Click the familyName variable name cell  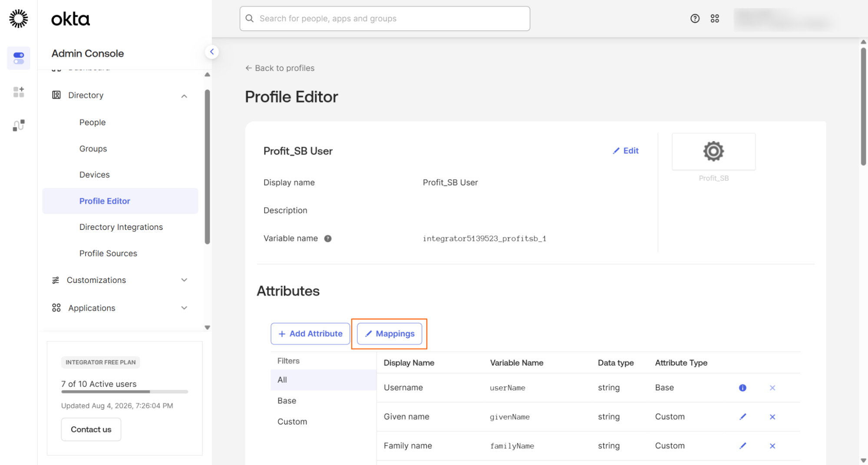(512, 446)
